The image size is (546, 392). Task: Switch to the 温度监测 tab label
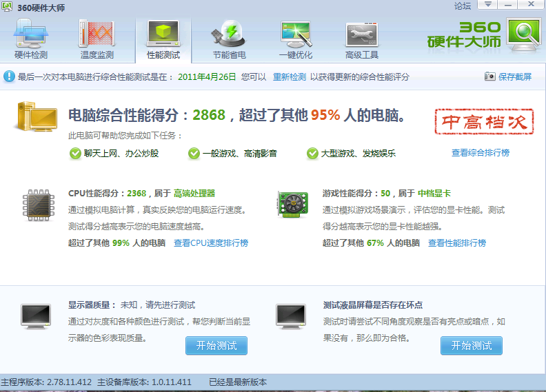coord(97,55)
